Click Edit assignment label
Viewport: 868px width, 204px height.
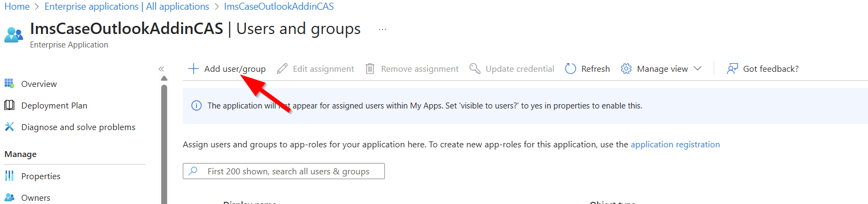323,69
